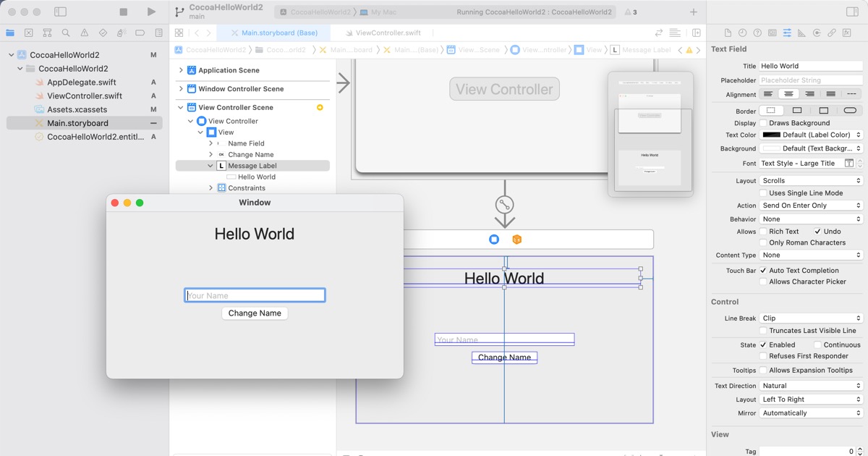Open the related items grid menu
The width and height of the screenshot is (868, 456).
(179, 33)
